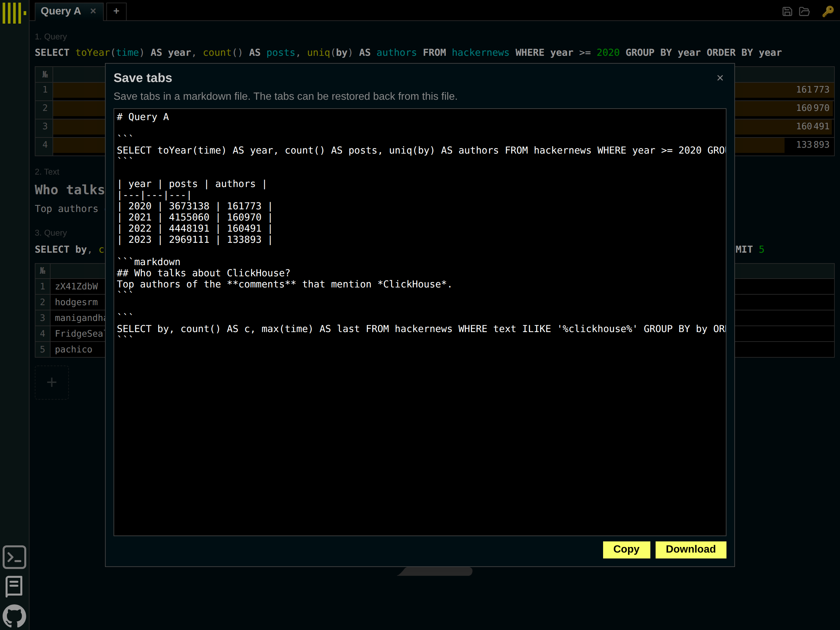840x630 pixels.
Task: Close the Query A tab
Action: click(93, 11)
